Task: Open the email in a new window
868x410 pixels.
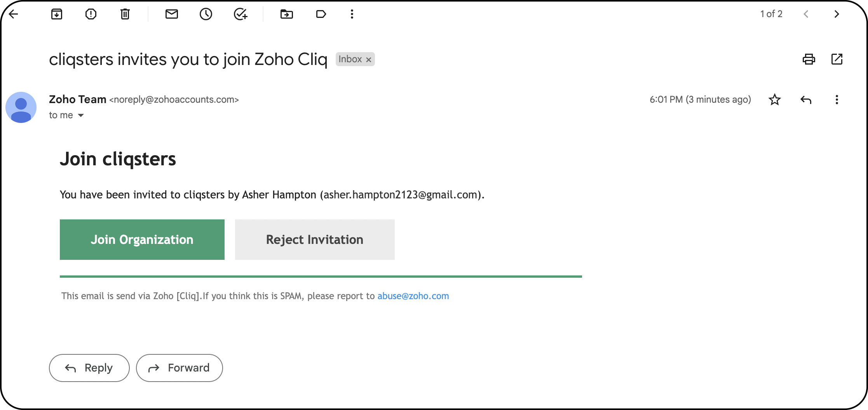Action: point(837,59)
